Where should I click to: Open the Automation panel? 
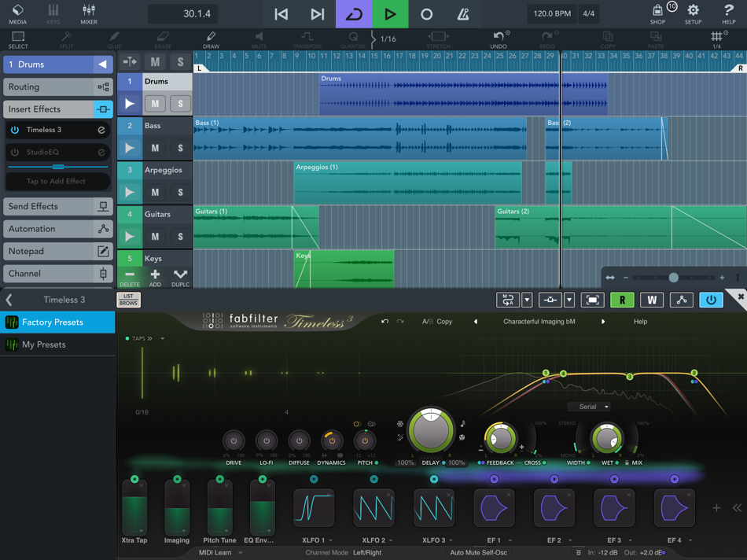tap(57, 228)
